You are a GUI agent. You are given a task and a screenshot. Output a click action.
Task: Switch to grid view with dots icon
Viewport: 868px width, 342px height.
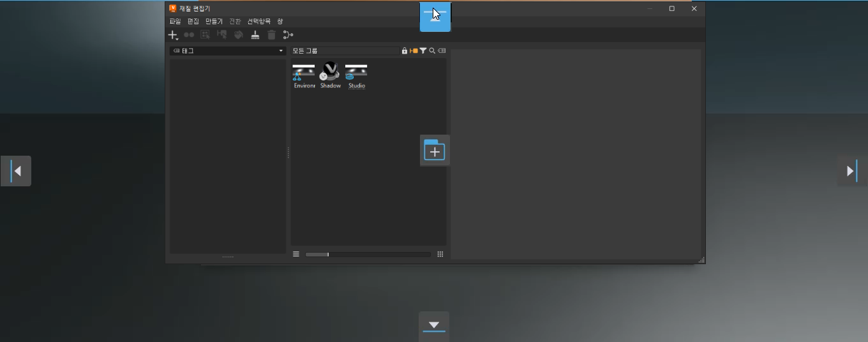(440, 254)
